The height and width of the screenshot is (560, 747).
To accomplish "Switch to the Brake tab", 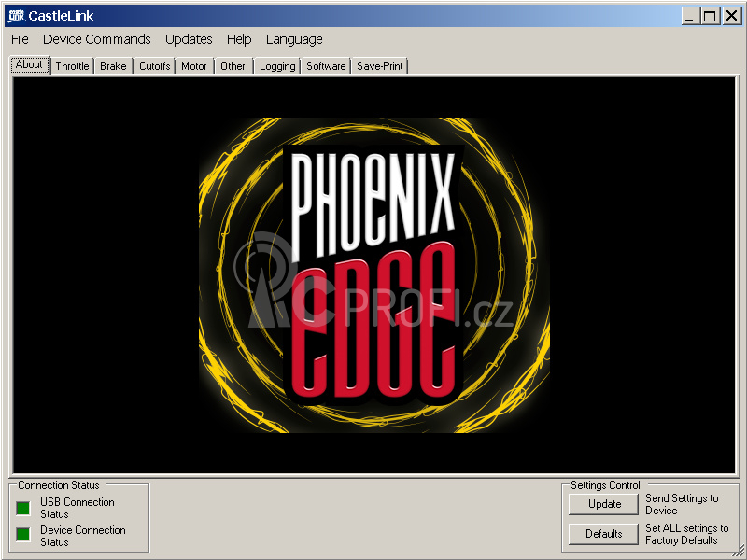I will [113, 66].
